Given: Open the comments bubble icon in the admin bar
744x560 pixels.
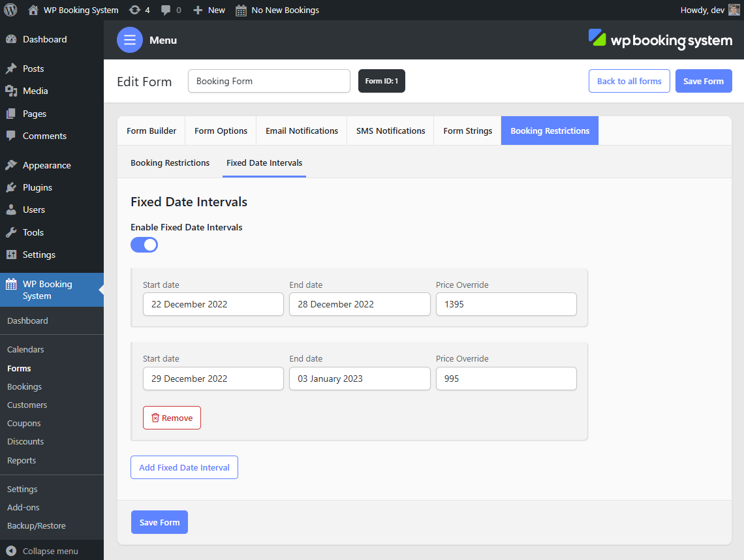Looking at the screenshot, I should click(166, 10).
